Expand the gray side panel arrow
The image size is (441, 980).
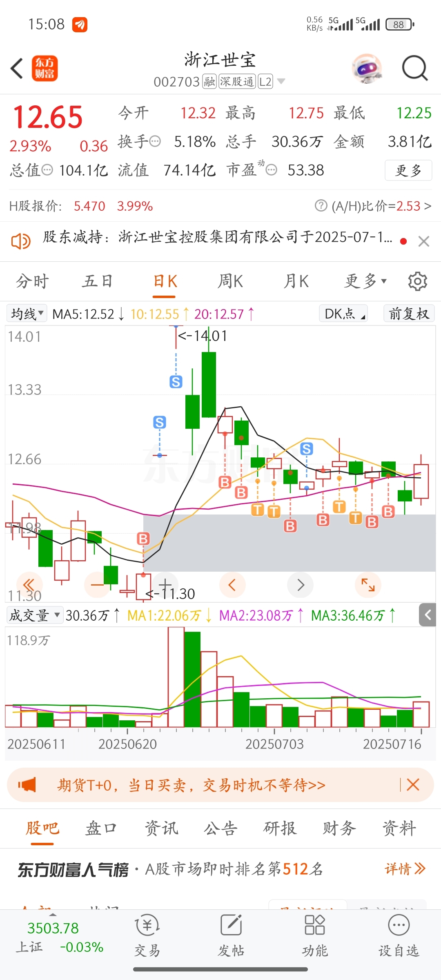point(428,615)
